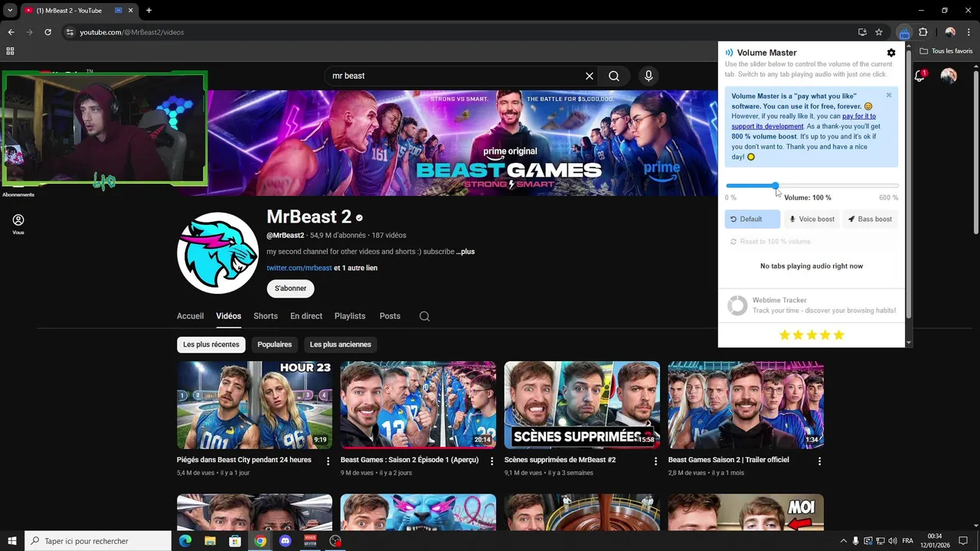The height and width of the screenshot is (551, 980).
Task: Open the En direct tab
Action: pos(306,316)
